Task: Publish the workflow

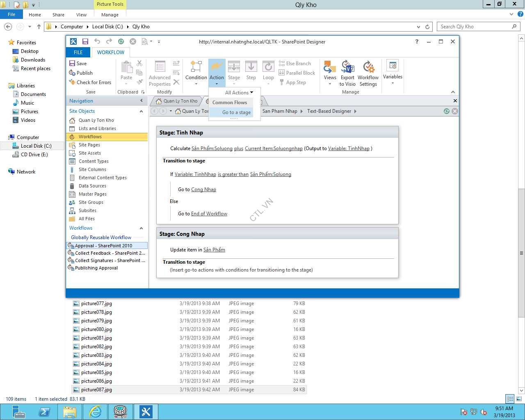Action: pyautogui.click(x=80, y=73)
